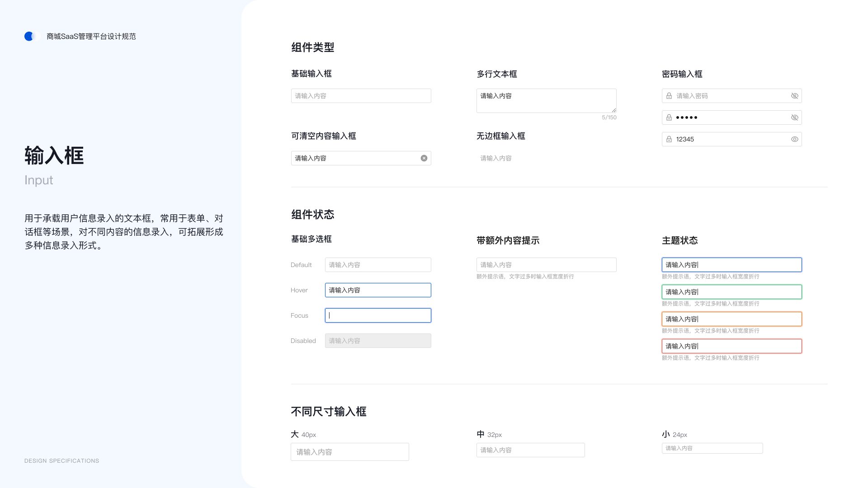
Task: Click the 组件类型 section heading
Action: coord(312,47)
